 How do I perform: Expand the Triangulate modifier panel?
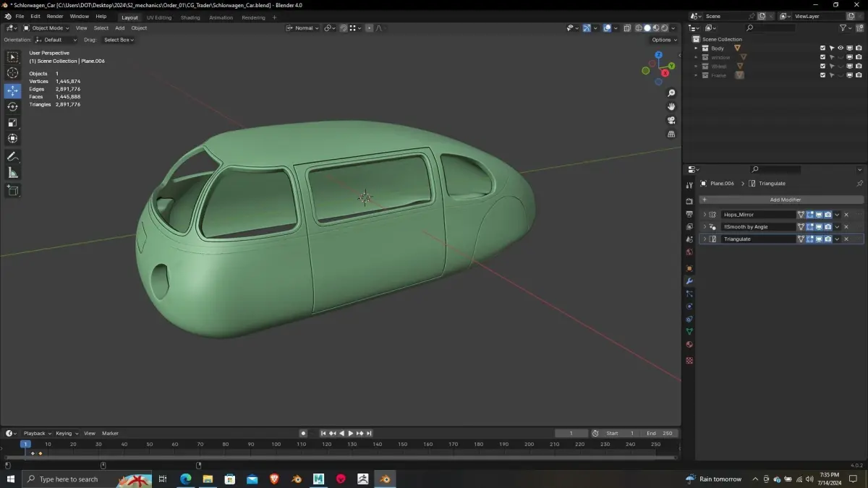click(705, 239)
